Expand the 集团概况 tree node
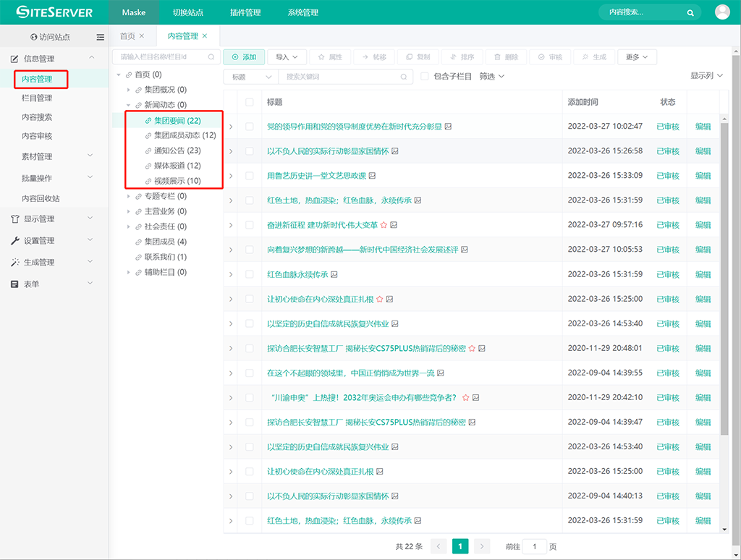This screenshot has width=741, height=560. (x=129, y=90)
